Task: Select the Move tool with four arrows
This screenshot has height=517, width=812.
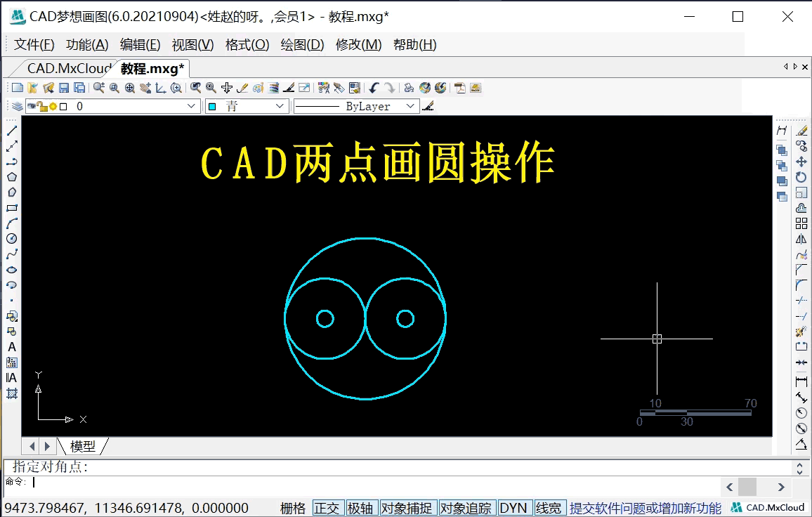Action: pyautogui.click(x=801, y=162)
